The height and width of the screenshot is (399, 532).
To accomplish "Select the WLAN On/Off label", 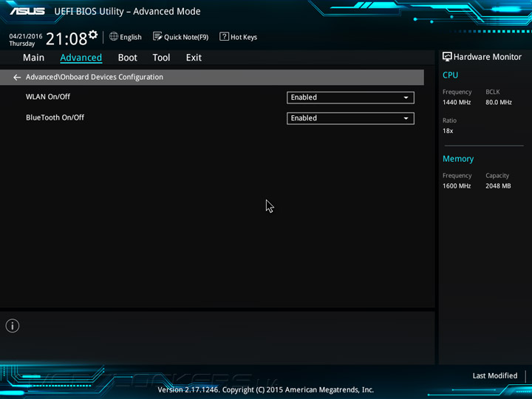I will 48,97.
